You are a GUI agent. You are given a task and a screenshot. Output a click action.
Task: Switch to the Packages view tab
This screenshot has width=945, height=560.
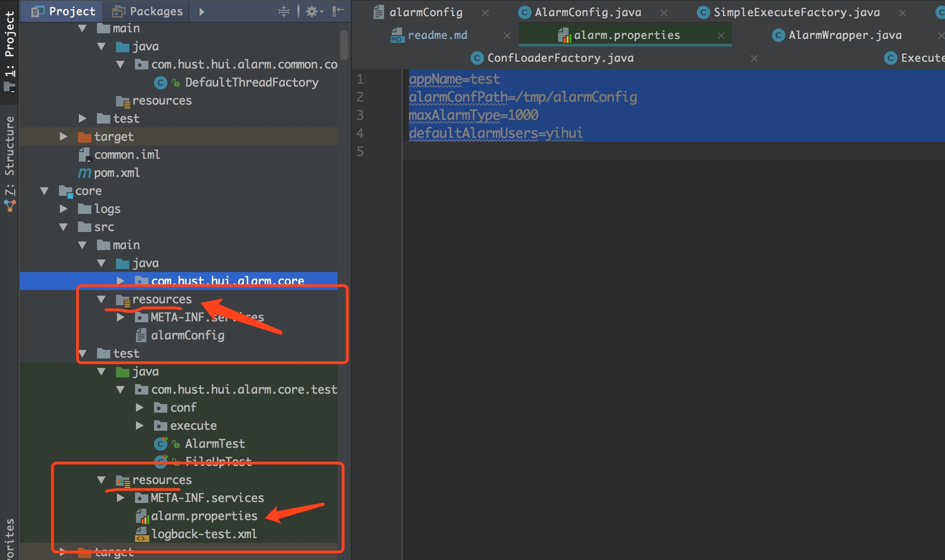(148, 11)
